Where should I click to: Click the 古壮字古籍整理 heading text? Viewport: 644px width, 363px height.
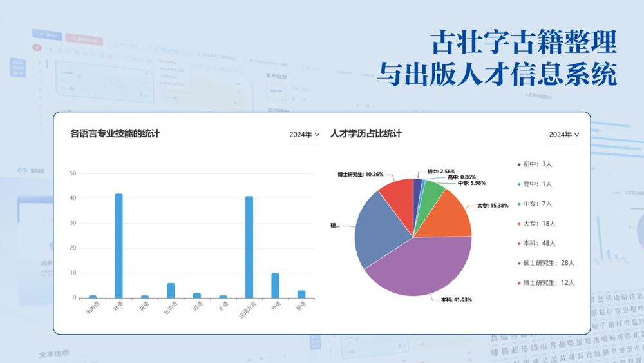point(524,42)
